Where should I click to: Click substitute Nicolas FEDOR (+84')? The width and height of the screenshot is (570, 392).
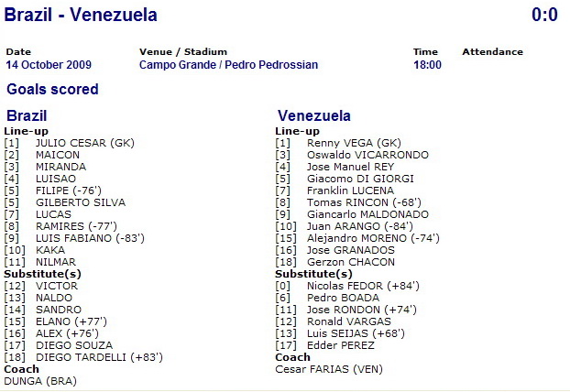(363, 286)
